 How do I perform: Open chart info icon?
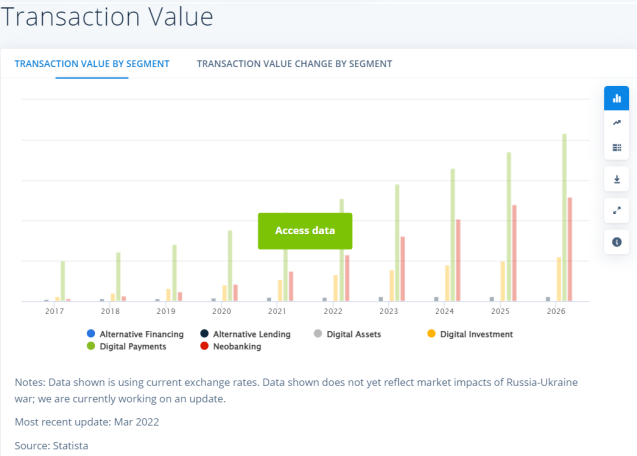pos(616,242)
